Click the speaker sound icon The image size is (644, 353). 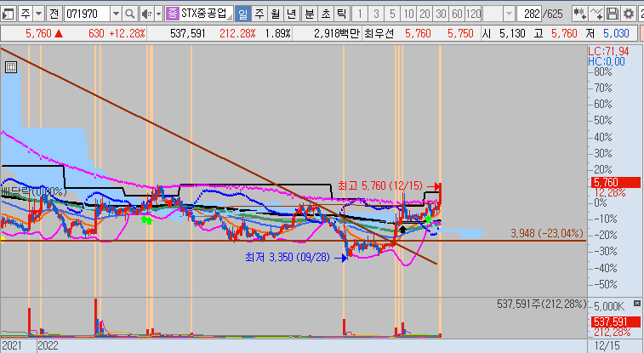tap(146, 14)
